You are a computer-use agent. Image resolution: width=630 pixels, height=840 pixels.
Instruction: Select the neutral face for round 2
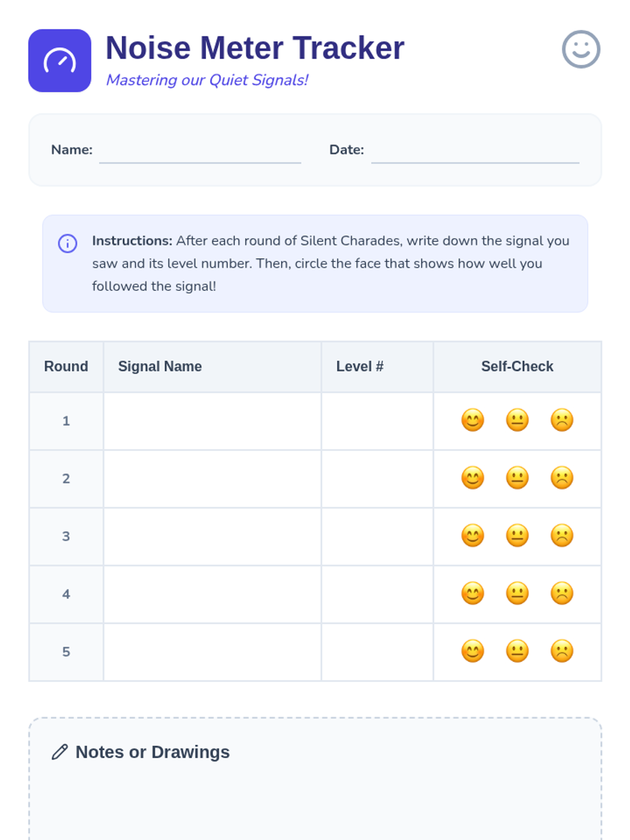pyautogui.click(x=517, y=478)
